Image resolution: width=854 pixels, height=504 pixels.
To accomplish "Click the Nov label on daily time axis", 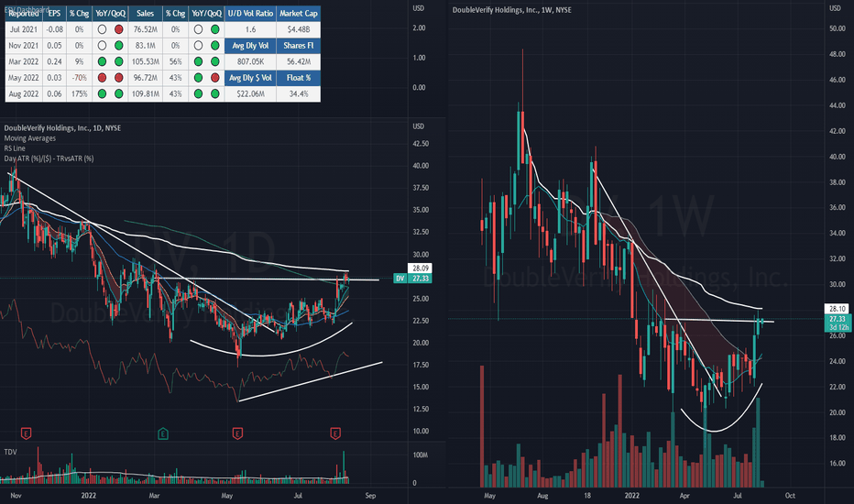I will click(x=16, y=496).
